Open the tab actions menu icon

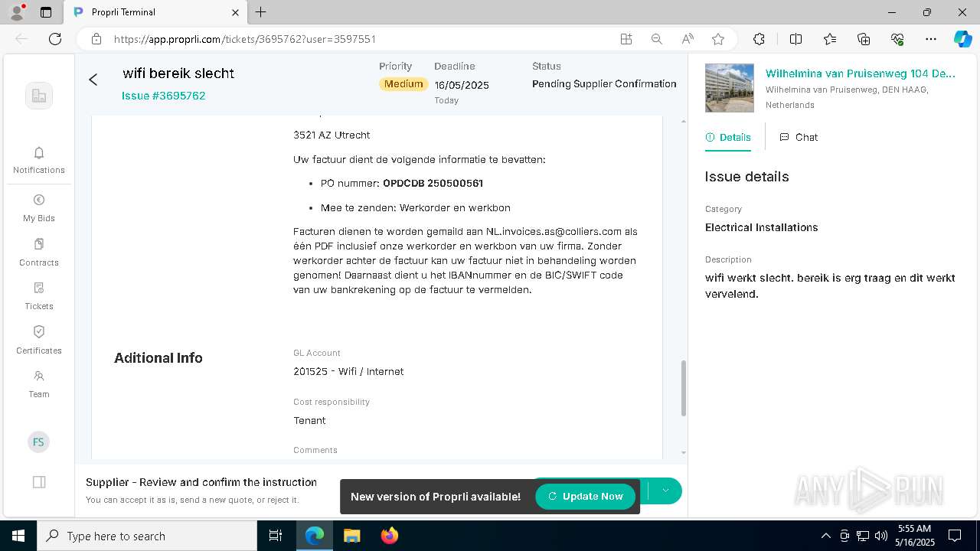tap(46, 12)
